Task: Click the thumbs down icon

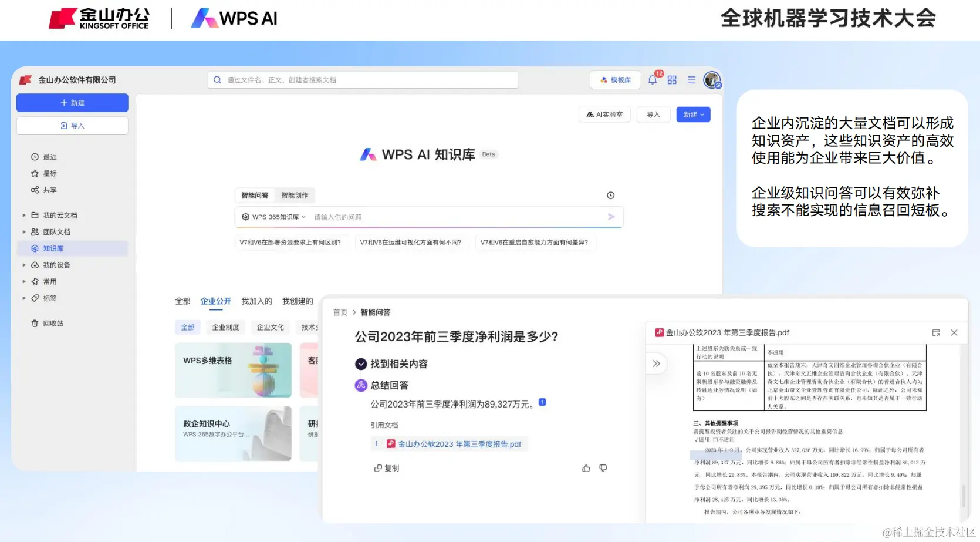Action: pos(603,468)
